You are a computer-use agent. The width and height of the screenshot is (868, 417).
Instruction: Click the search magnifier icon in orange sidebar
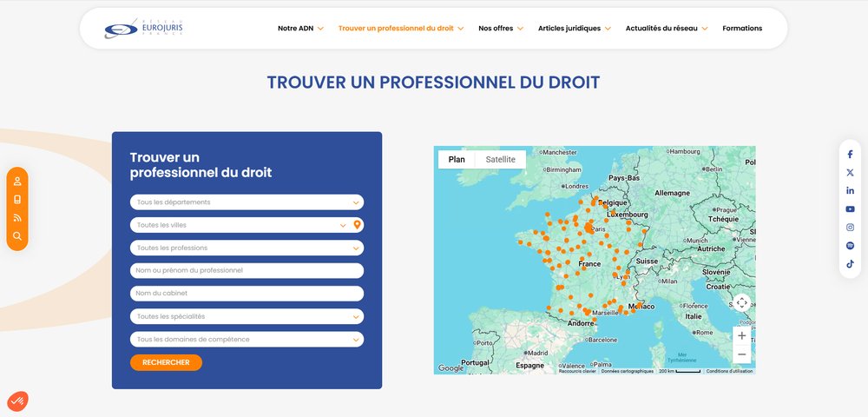point(17,236)
